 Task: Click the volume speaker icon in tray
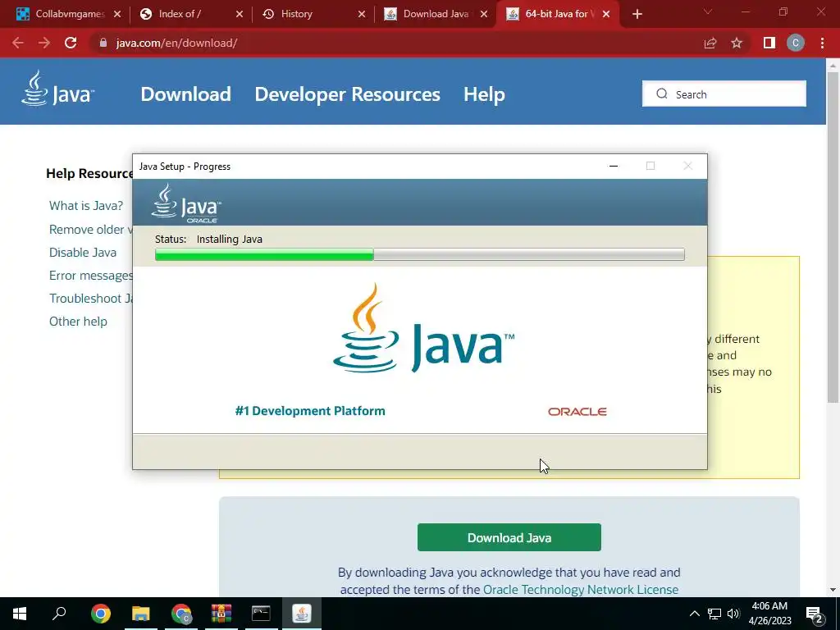733,614
